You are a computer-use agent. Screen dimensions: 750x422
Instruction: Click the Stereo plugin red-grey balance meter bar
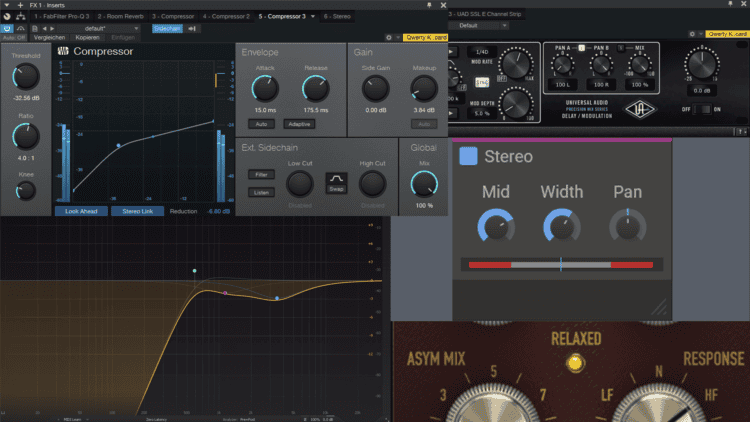[x=561, y=265]
